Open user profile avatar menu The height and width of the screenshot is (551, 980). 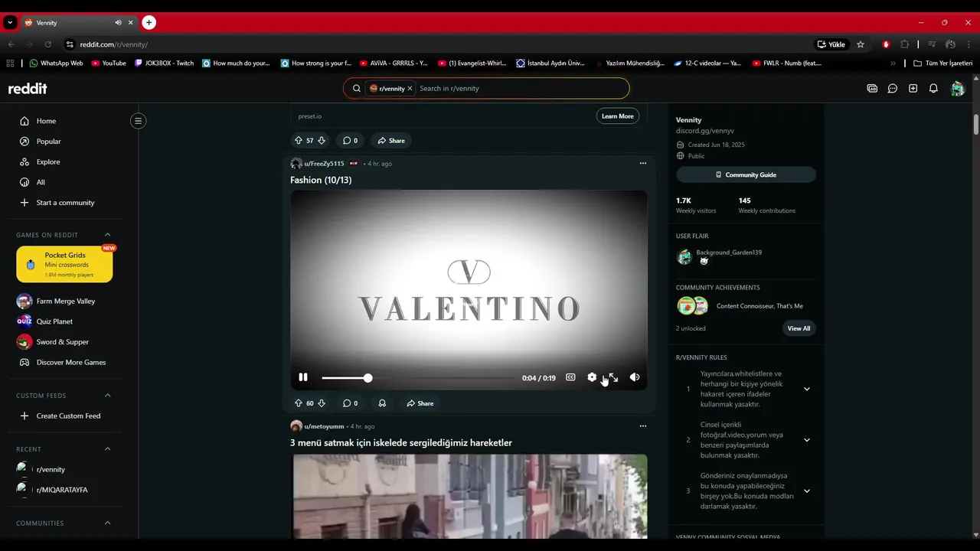coord(957,89)
